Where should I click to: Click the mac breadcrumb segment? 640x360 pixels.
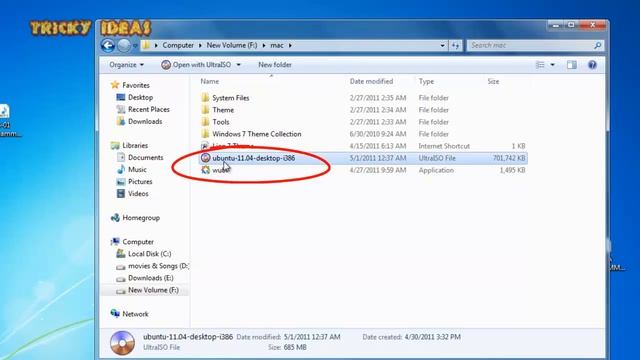277,45
